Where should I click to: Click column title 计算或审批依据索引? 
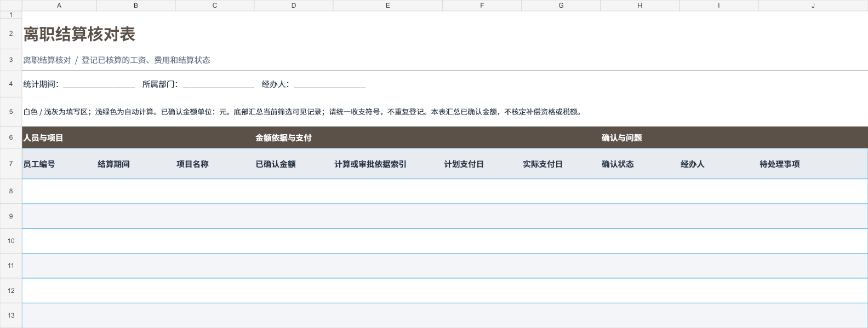(370, 164)
